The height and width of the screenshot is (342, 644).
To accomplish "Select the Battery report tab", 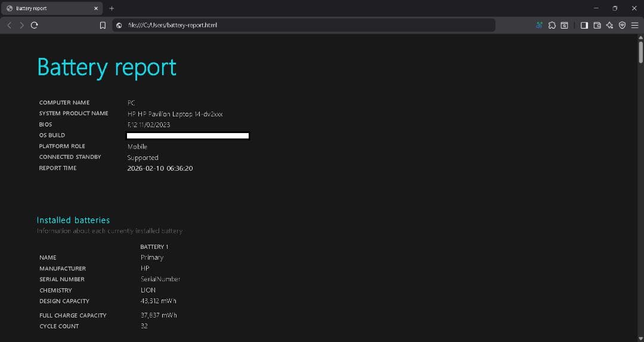I will [48, 8].
